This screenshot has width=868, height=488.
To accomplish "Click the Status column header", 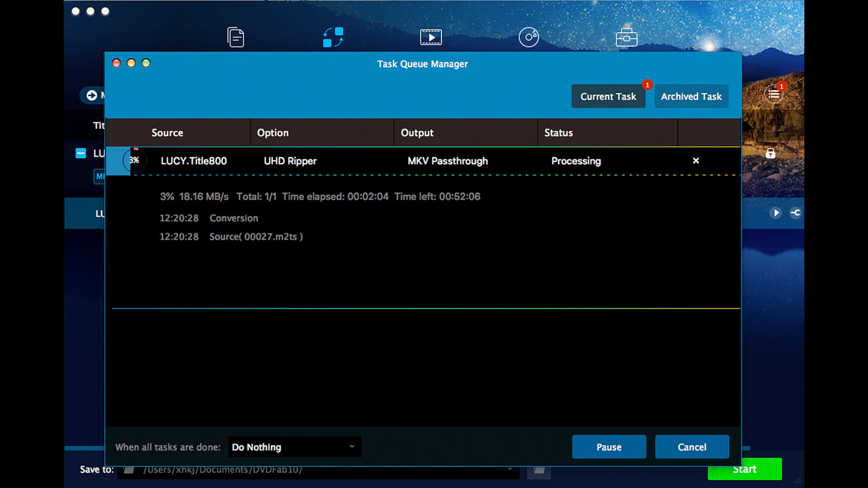I will click(x=558, y=133).
